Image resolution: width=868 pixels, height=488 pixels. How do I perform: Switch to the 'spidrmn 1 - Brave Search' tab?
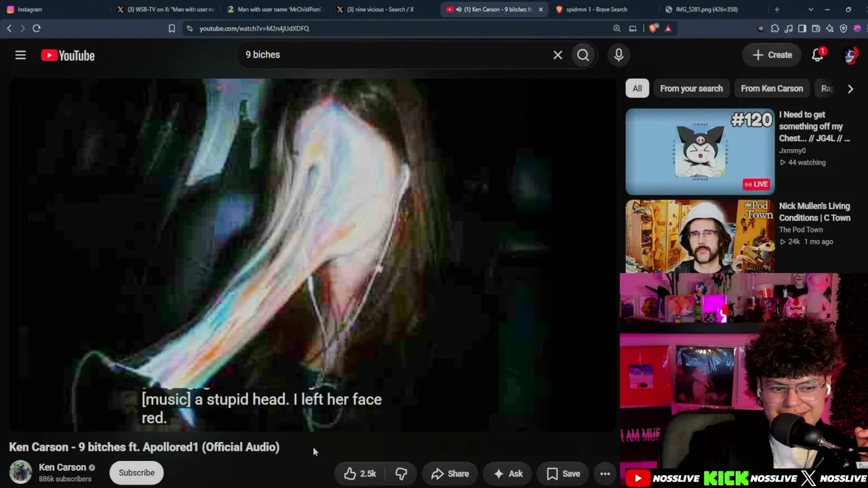(604, 9)
